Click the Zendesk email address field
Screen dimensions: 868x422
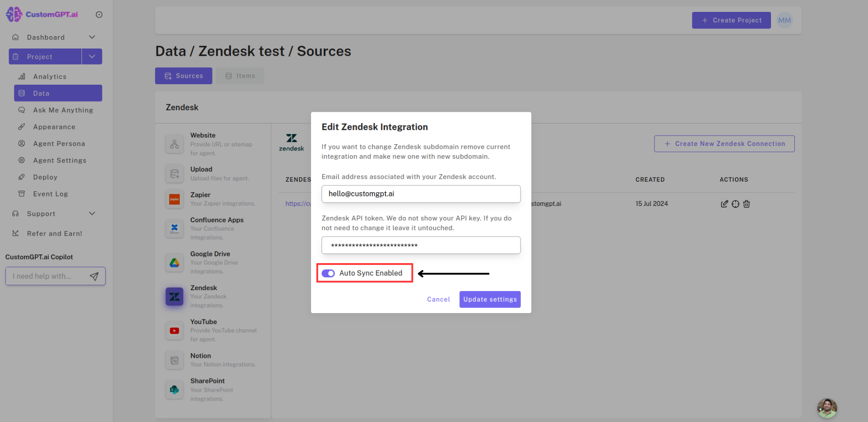click(x=421, y=194)
